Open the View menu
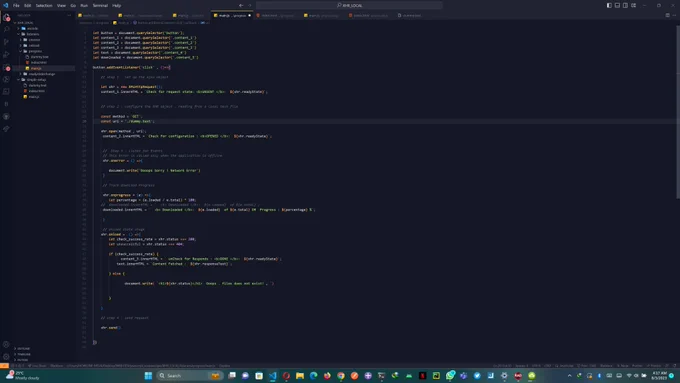The height and width of the screenshot is (383, 680). coord(62,5)
